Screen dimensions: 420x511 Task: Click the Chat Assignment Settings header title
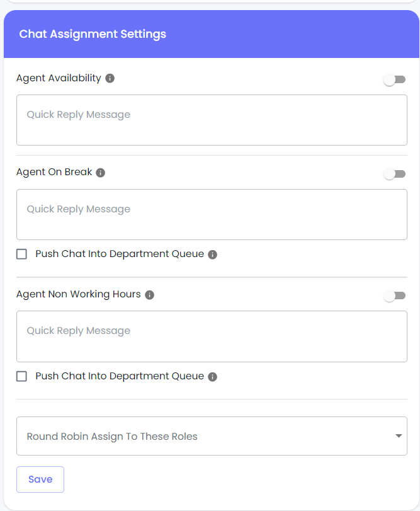(93, 34)
